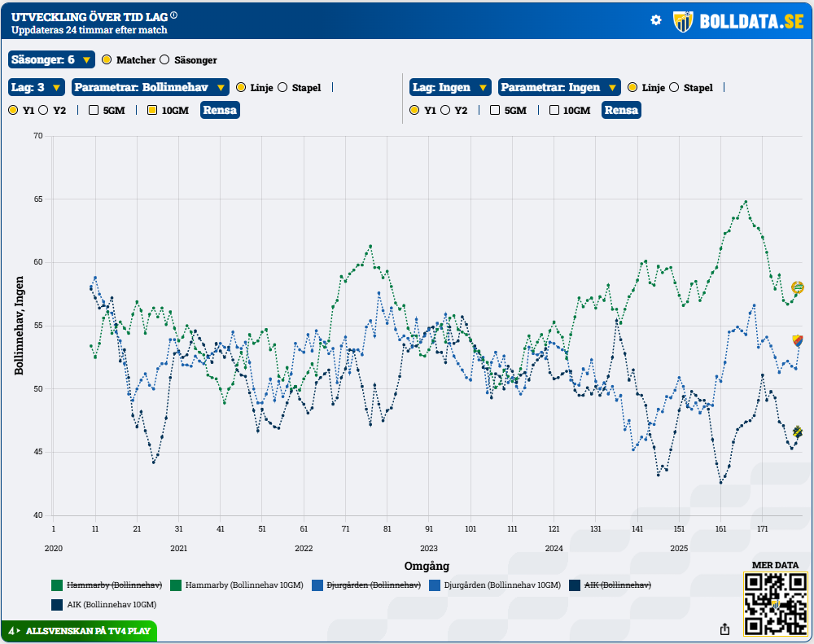
Task: Click the AIK crest on the chart
Action: [x=799, y=432]
